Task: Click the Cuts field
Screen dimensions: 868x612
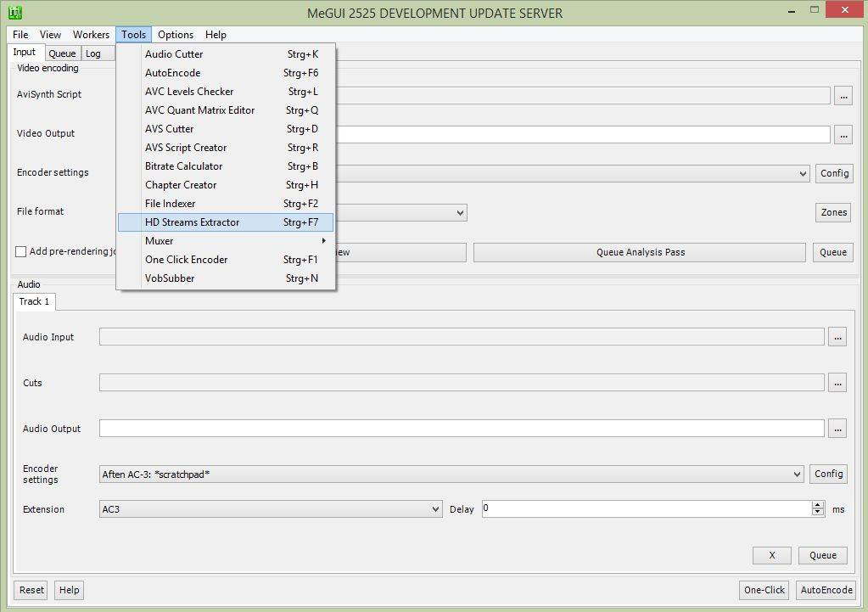Action: tap(462, 383)
